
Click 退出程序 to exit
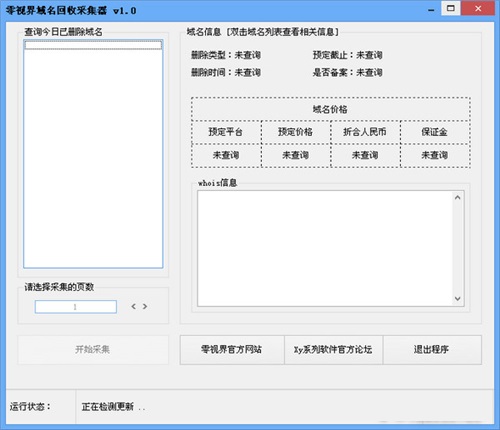tap(432, 350)
